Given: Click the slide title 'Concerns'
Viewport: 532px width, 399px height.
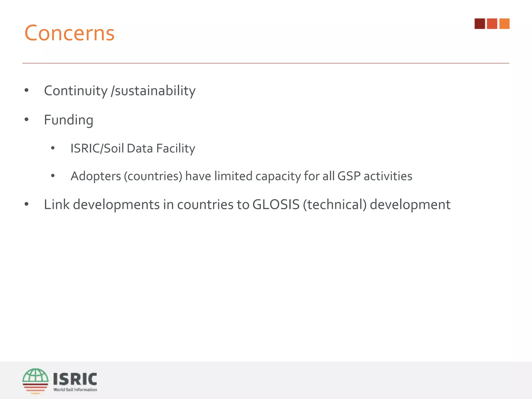Looking at the screenshot, I should click(69, 33).
